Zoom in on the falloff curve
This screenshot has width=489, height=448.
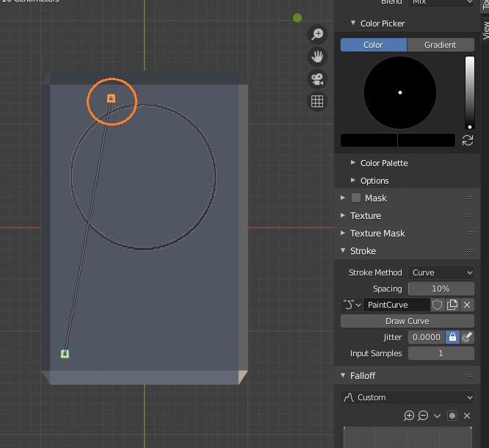click(x=409, y=416)
